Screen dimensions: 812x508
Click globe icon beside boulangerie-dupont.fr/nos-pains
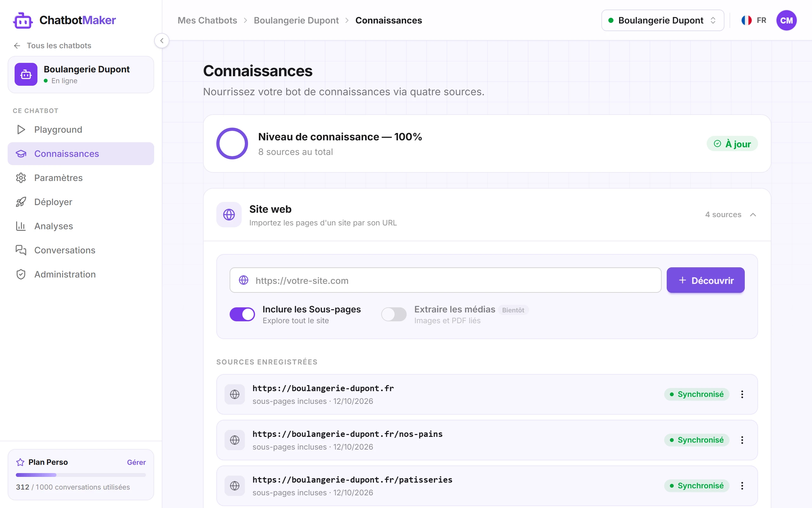tap(234, 440)
